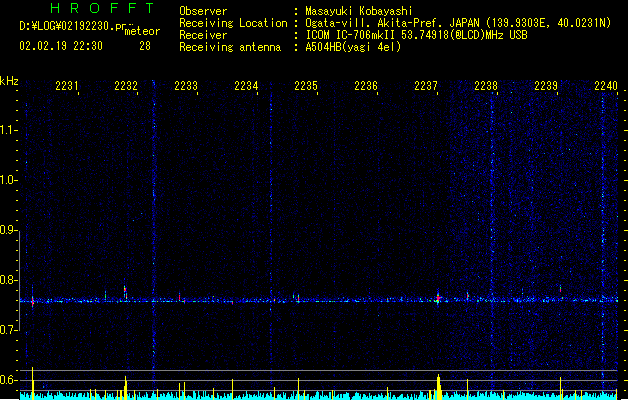The image size is (629, 400).
Task: Click the 1.0 frequency axis label
Action: point(9,180)
